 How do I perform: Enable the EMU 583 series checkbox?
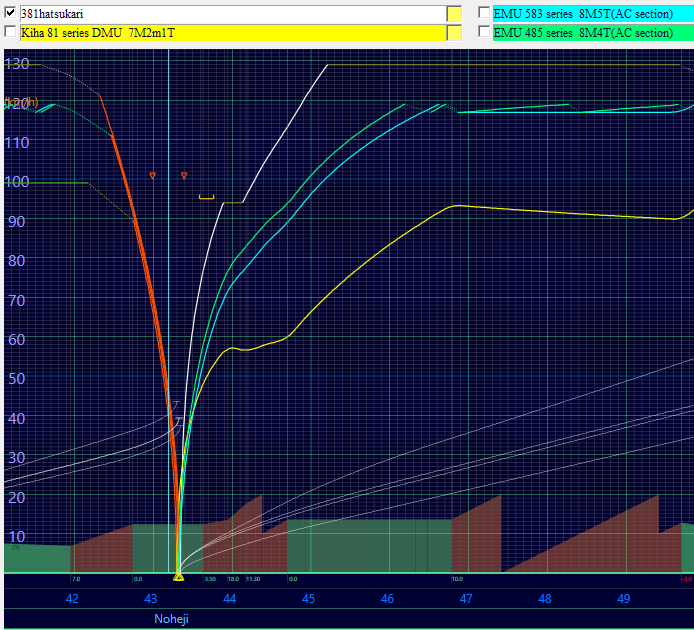click(484, 12)
